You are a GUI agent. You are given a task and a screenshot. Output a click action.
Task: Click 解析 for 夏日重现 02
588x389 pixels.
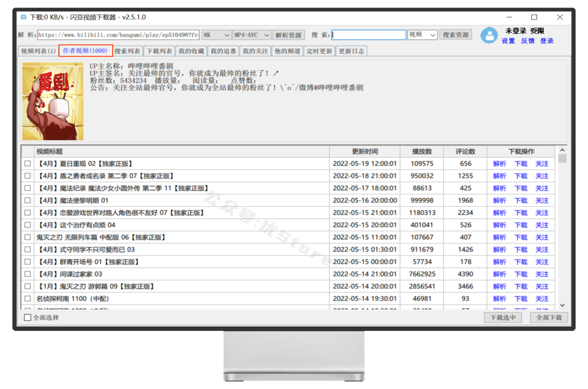[499, 163]
